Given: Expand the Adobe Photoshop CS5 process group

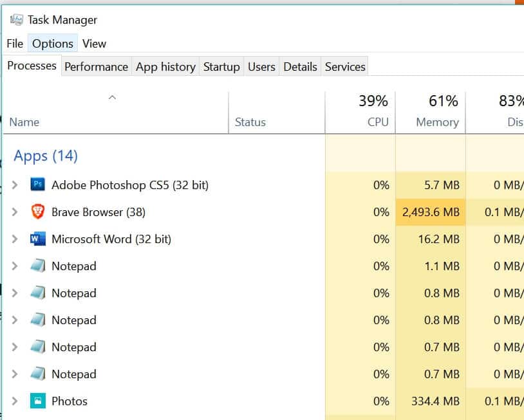Looking at the screenshot, I should click(15, 185).
